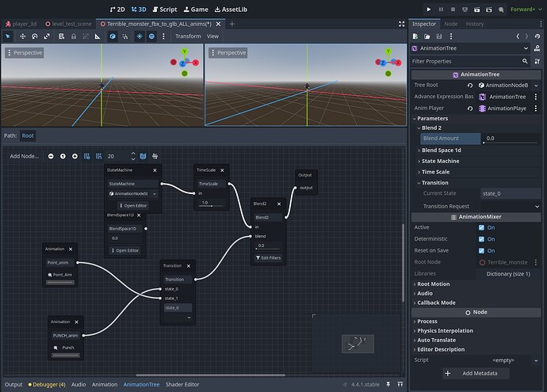Toggle the Active checkbox in AnimationMixer

[481, 227]
